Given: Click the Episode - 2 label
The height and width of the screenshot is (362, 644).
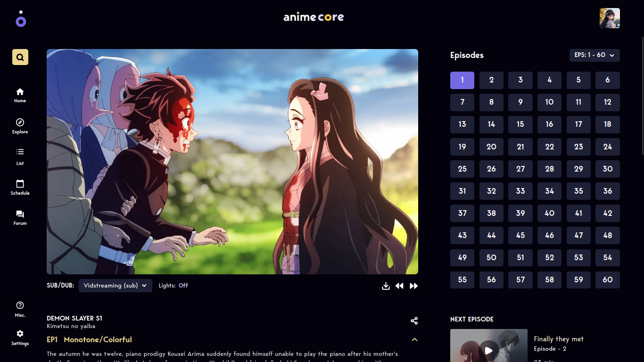Looking at the screenshot, I should tap(550, 349).
